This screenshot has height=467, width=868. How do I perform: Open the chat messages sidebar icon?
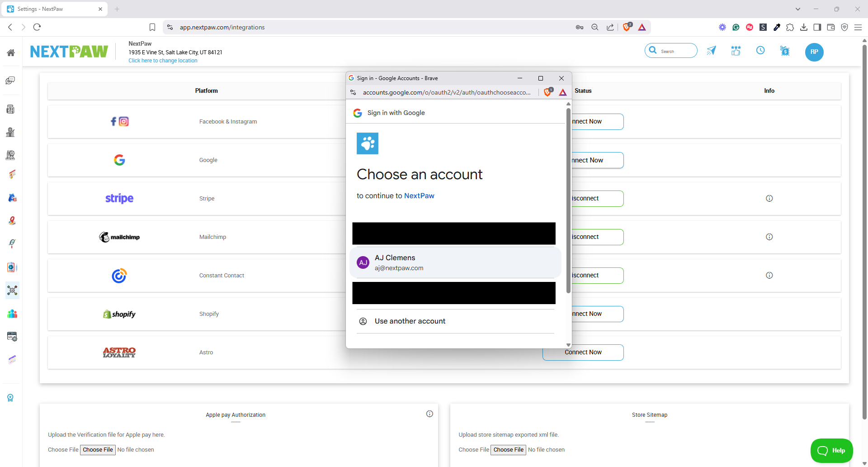point(10,81)
